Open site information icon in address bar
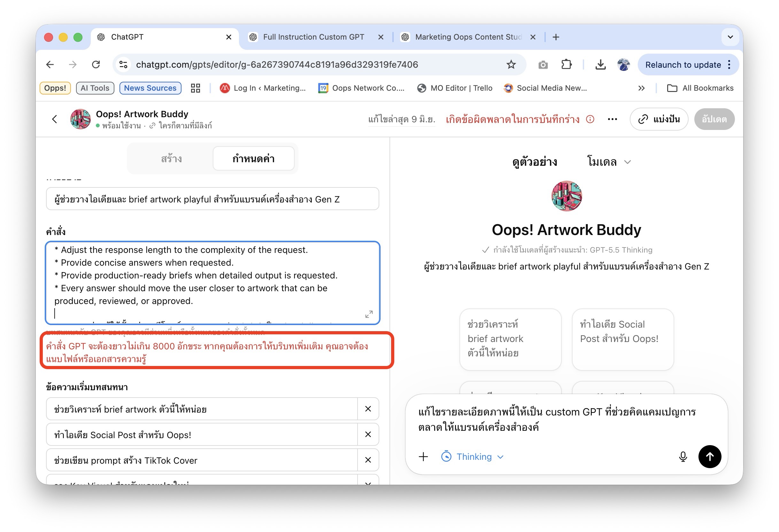This screenshot has width=779, height=532. (x=123, y=65)
